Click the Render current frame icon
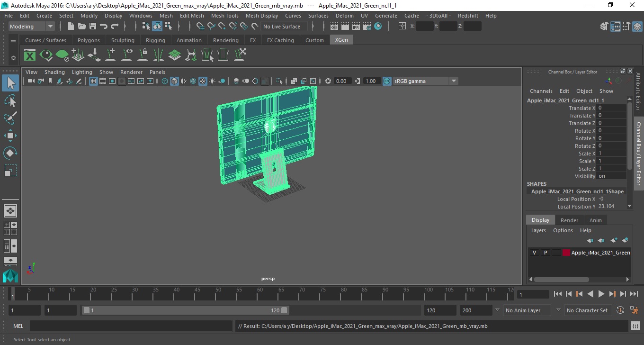Screen dimensions: 644x345 [346, 27]
